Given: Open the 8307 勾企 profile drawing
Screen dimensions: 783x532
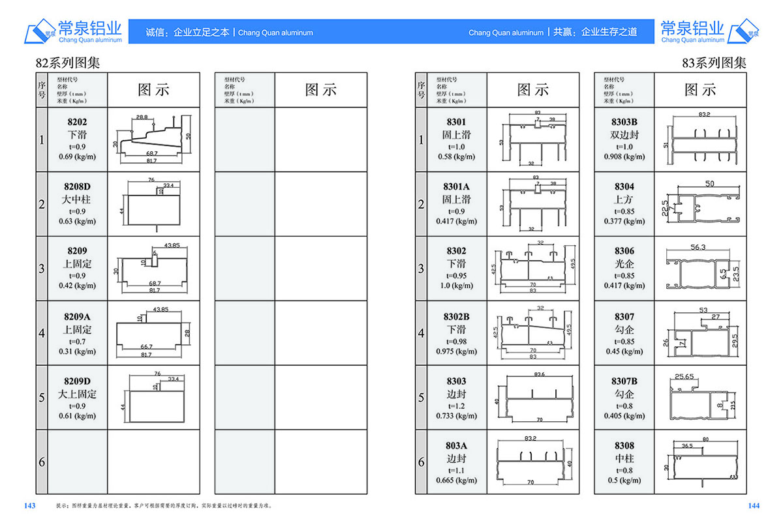Looking at the screenshot, I should pyautogui.click(x=701, y=332).
